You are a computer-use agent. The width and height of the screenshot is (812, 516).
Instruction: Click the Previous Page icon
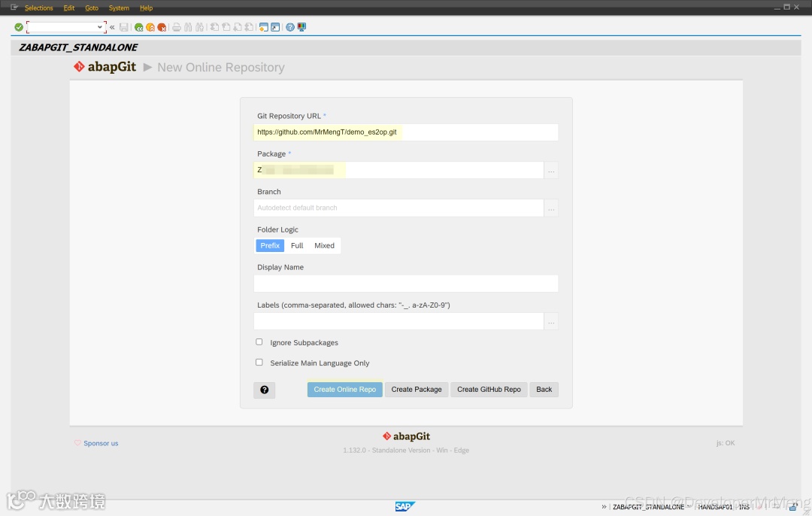[226, 27]
